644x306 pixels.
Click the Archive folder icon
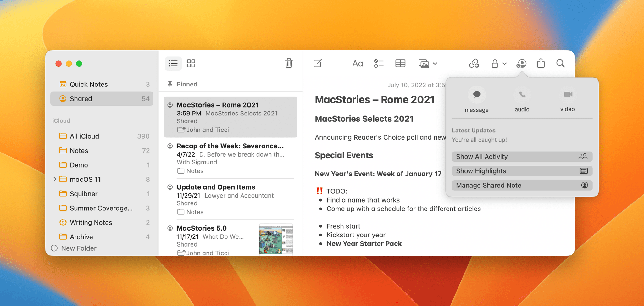(63, 236)
